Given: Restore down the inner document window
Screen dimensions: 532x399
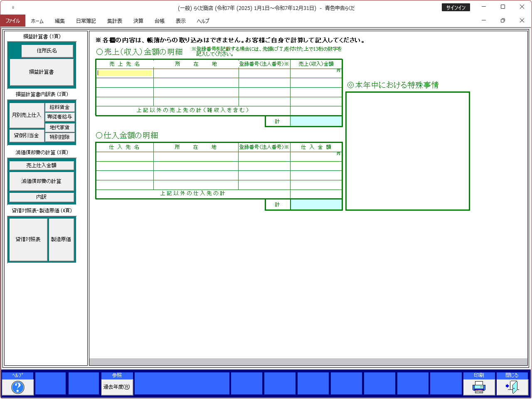Looking at the screenshot, I should 502,20.
